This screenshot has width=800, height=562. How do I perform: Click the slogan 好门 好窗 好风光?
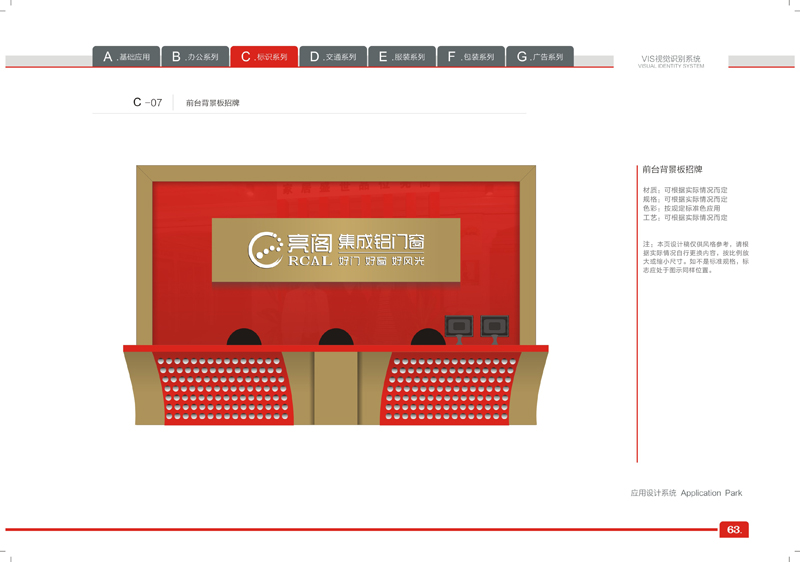click(381, 261)
